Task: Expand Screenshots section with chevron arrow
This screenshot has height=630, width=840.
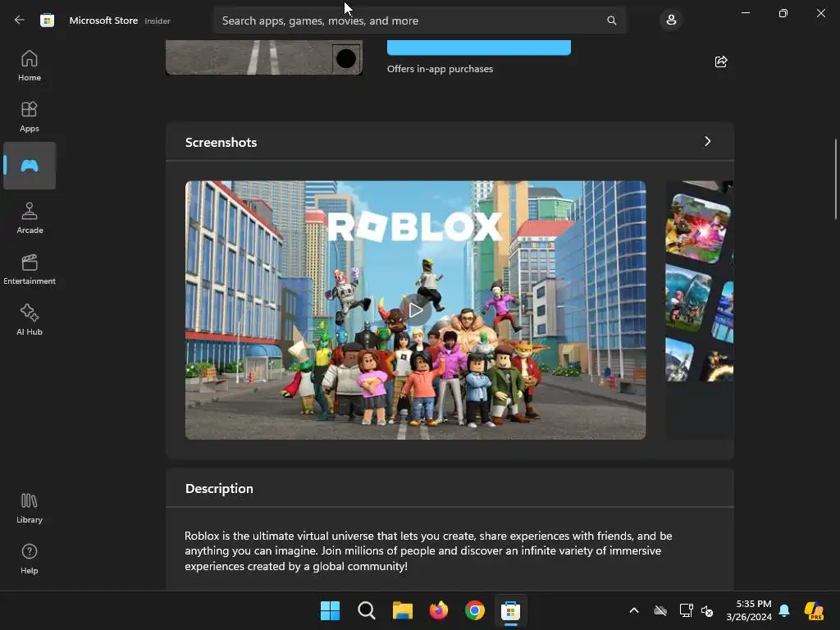Action: (708, 141)
